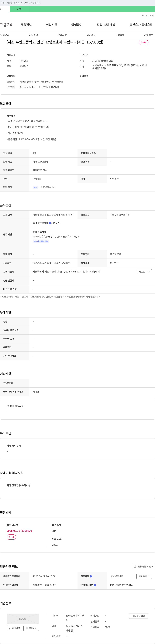Click 시급 10,030원 이상 in 임금 조건 row

point(120,215)
